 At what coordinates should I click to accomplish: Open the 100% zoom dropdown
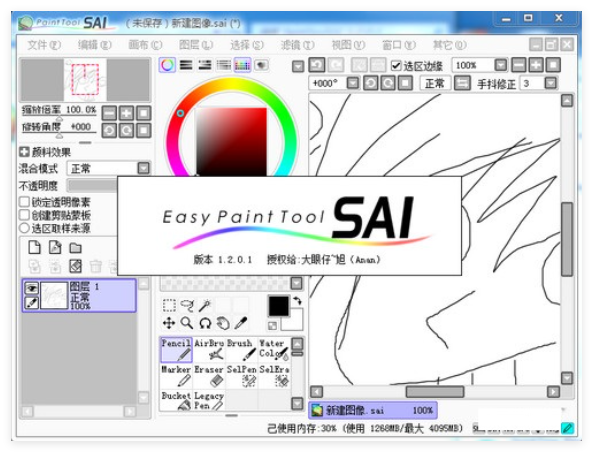click(501, 65)
